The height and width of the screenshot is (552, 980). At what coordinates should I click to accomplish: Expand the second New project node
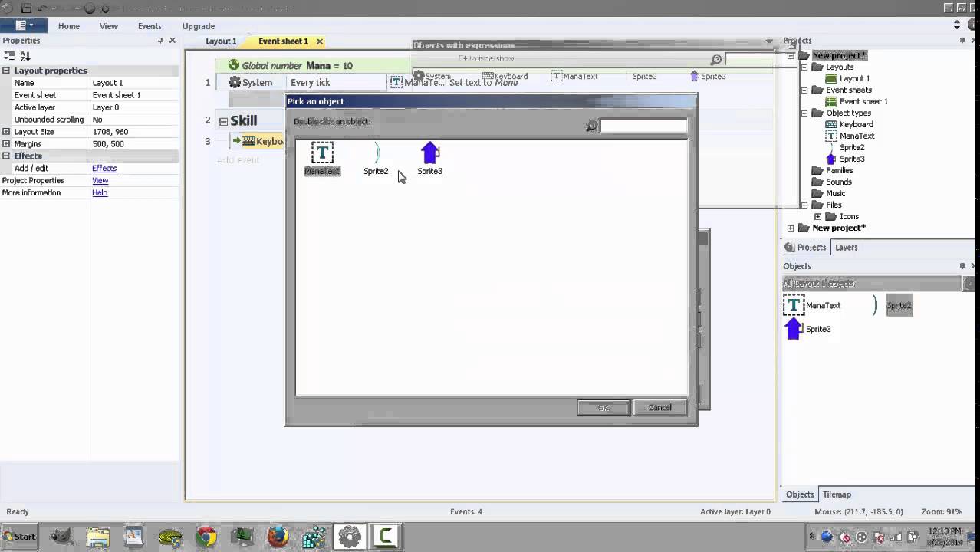791,228
